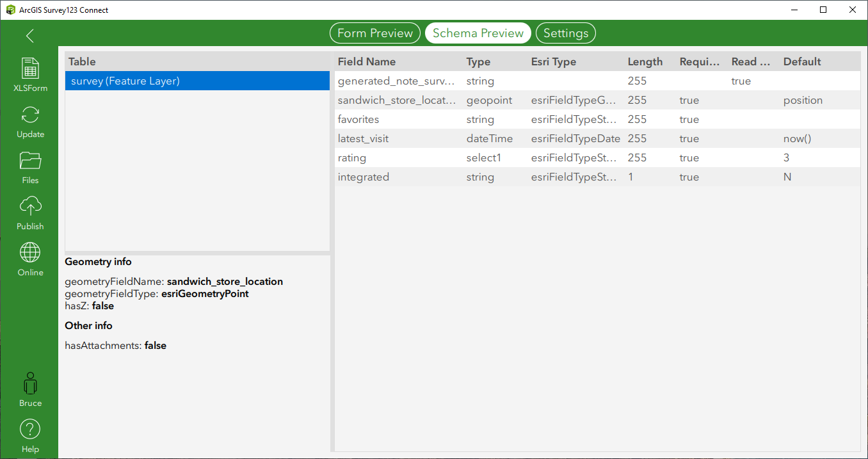Click the position default value

tap(803, 100)
